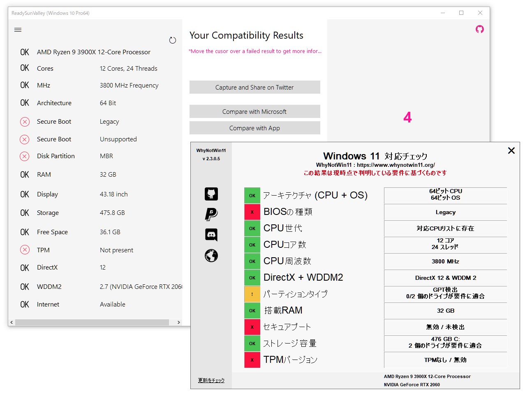Click the "TPMなし / 無効" result
Screen dimensions: 532x399
click(446, 360)
